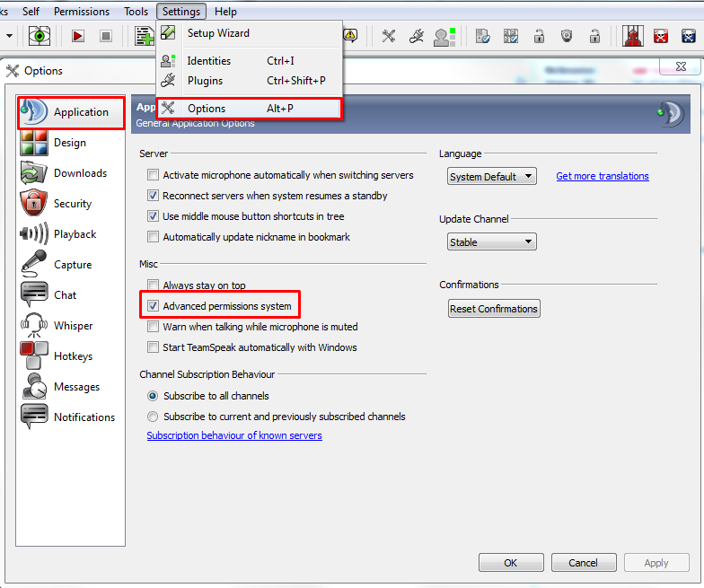Click the Get more translations link
The width and height of the screenshot is (704, 588).
603,176
